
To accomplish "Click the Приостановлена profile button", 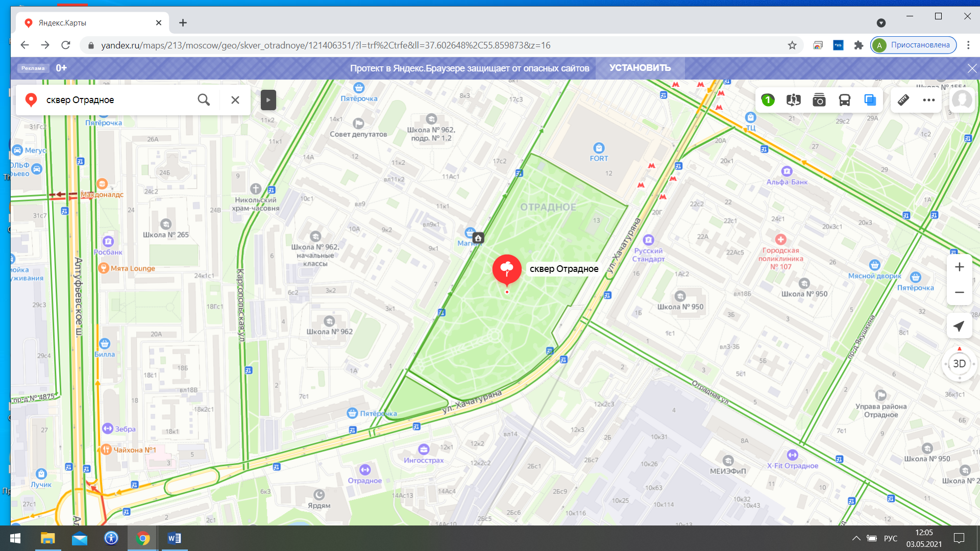I will [x=913, y=45].
